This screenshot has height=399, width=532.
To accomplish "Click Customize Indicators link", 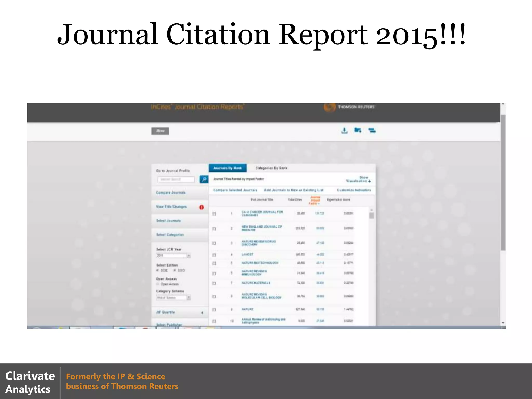I will tap(354, 190).
